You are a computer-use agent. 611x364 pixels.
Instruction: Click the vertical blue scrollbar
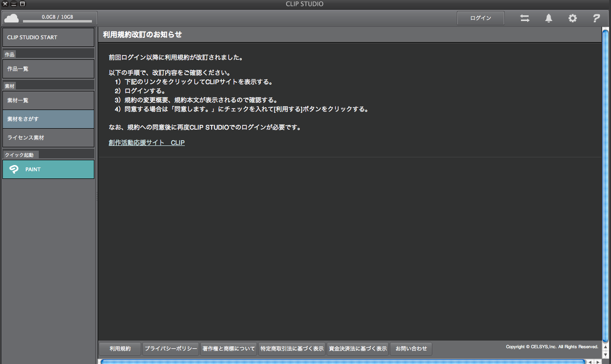(x=606, y=187)
